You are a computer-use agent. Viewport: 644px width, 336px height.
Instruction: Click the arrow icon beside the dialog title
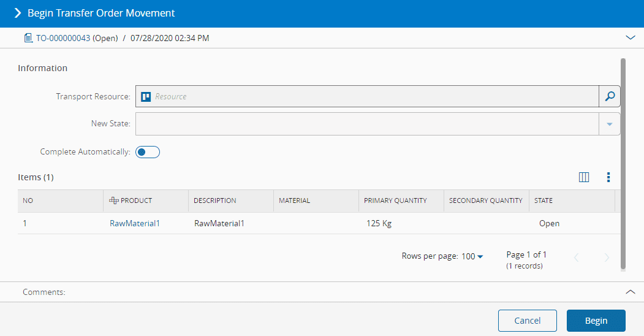[17, 13]
